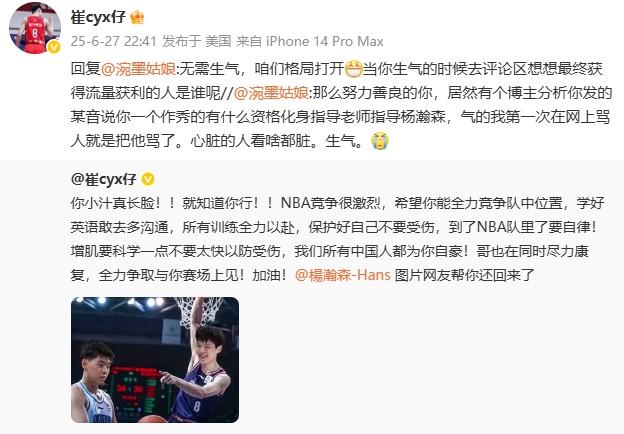
Task: Click the crown membership icon beside username
Action: pyautogui.click(x=137, y=17)
